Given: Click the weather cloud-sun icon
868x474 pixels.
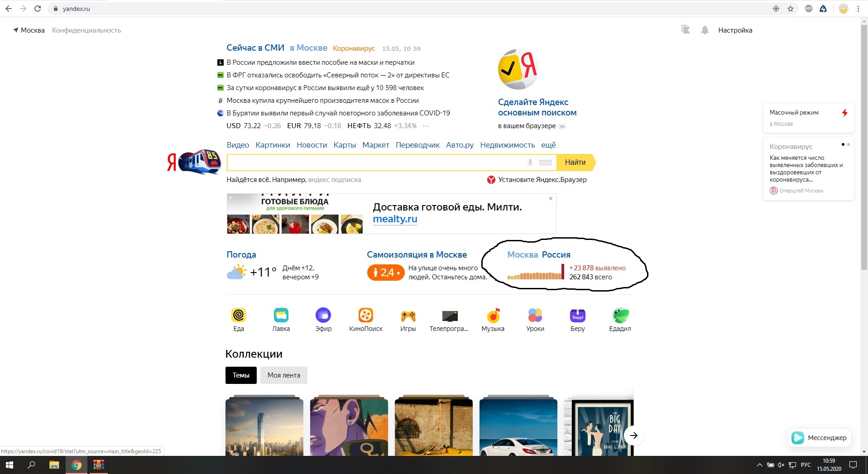Looking at the screenshot, I should 236,272.
